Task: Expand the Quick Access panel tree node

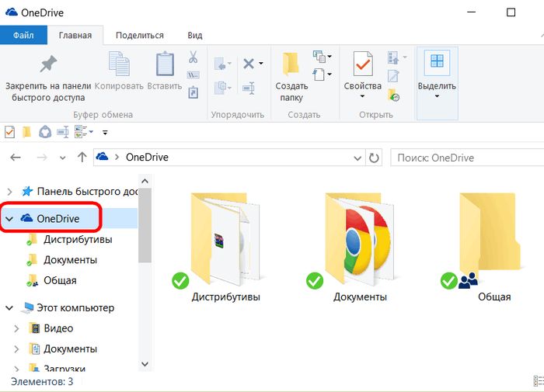Action: 9,191
